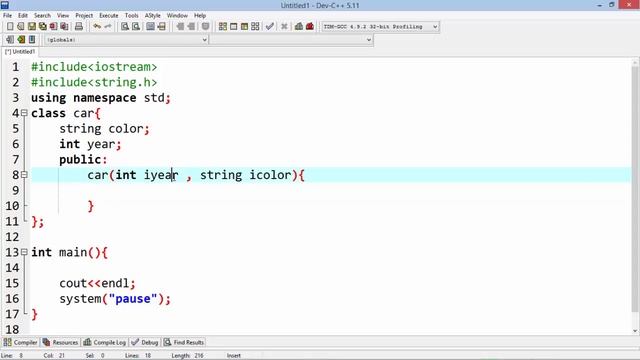Open the Execute menu

(x=109, y=16)
